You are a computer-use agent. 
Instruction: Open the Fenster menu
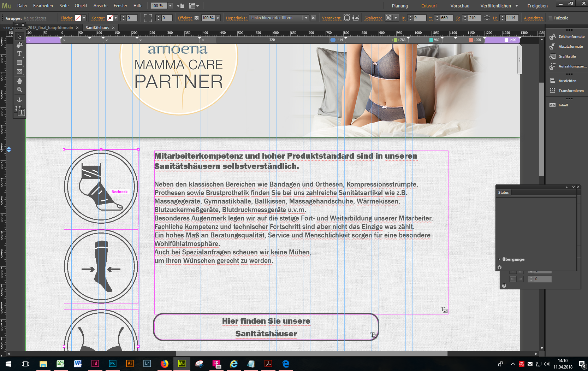point(120,6)
